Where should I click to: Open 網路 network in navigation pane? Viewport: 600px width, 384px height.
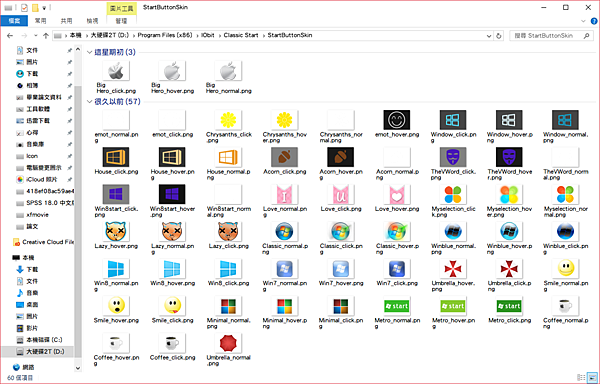[x=24, y=368]
